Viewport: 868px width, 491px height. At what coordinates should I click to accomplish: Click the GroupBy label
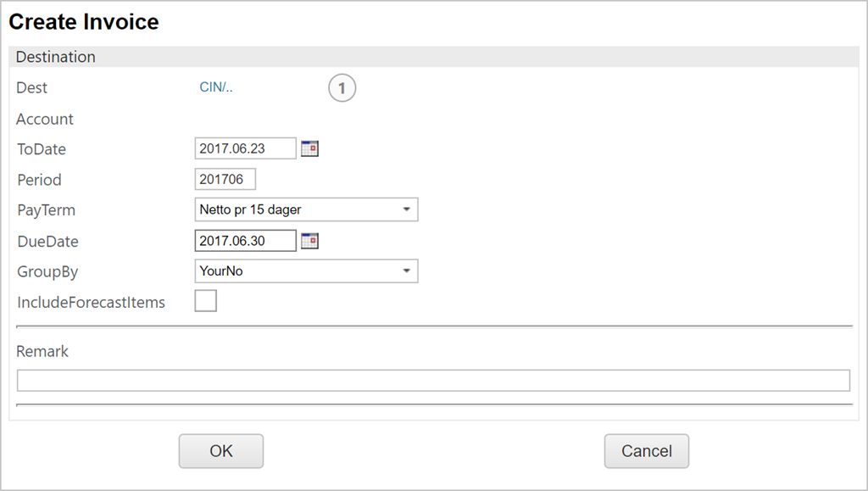pos(47,272)
